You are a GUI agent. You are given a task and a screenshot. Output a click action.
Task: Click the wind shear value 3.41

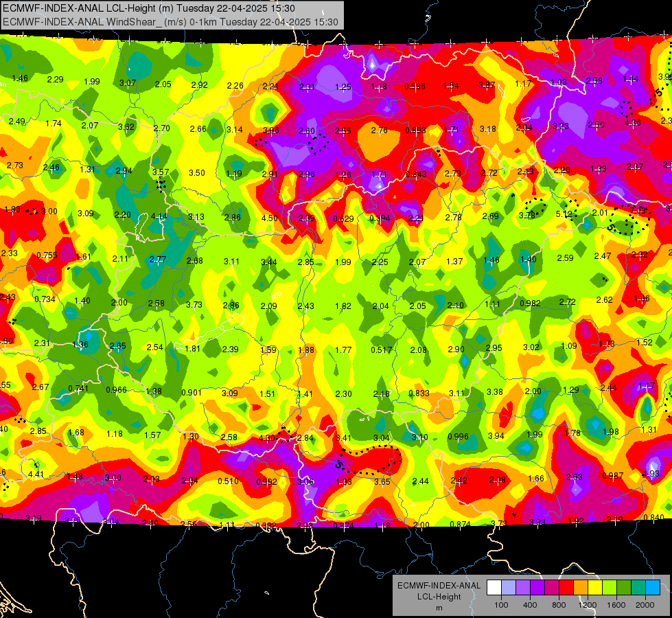(344, 438)
